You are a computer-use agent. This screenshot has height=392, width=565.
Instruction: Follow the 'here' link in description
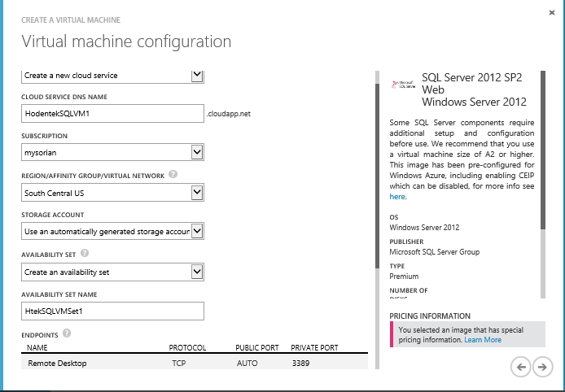click(x=397, y=197)
